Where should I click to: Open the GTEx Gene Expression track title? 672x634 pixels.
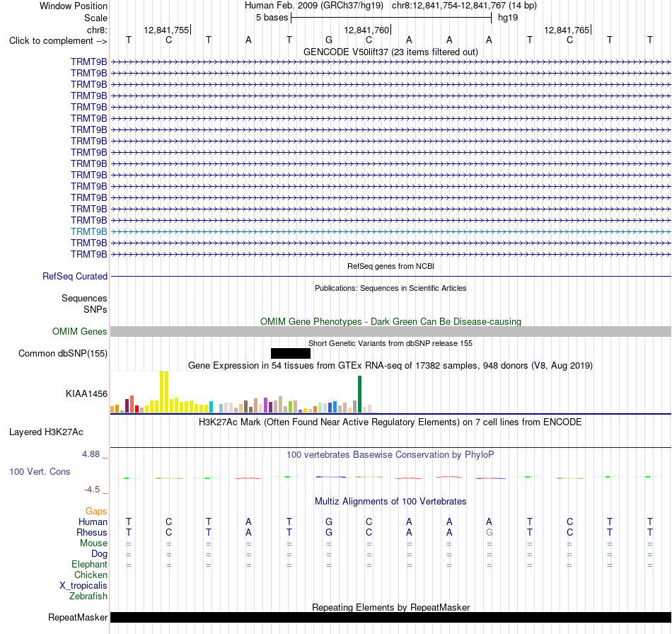tap(390, 366)
